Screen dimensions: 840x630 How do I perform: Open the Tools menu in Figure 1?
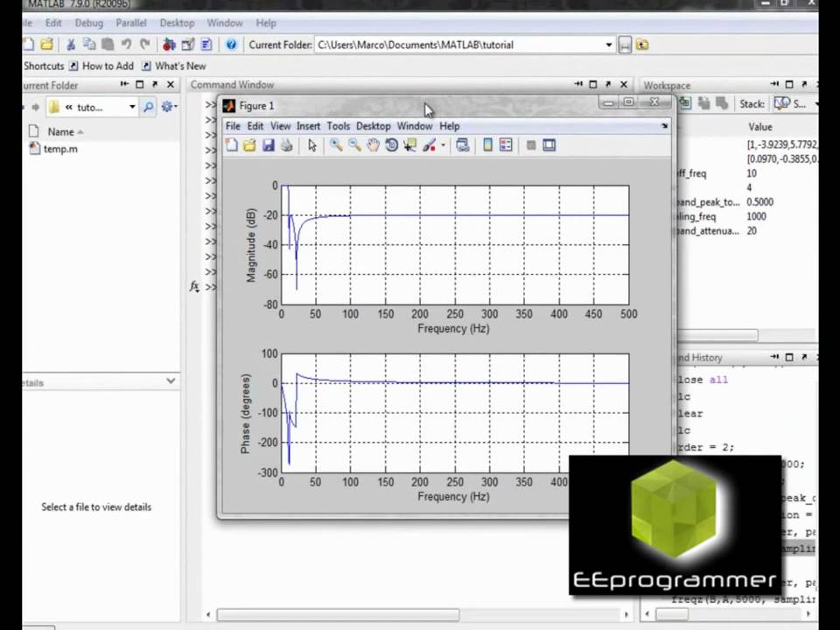tap(339, 126)
